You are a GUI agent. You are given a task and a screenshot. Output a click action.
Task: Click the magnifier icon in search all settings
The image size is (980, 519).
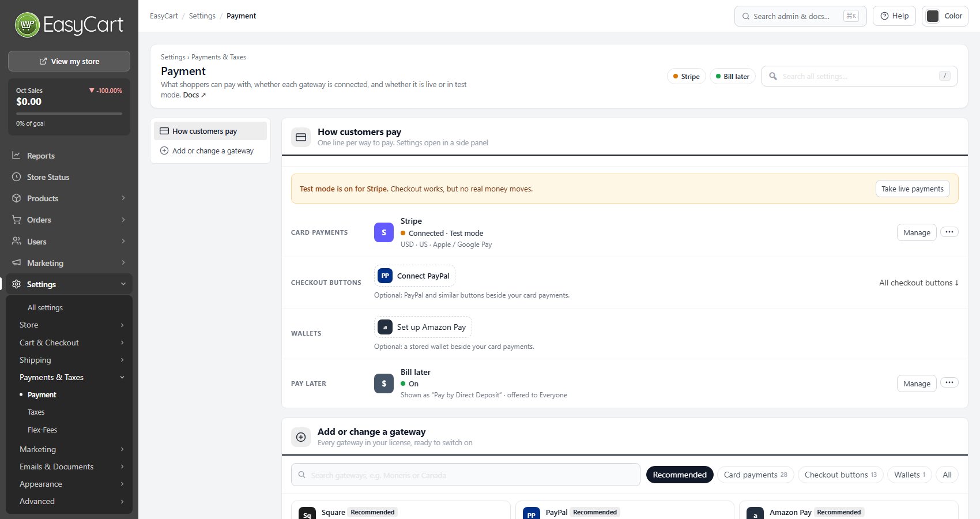tap(773, 76)
